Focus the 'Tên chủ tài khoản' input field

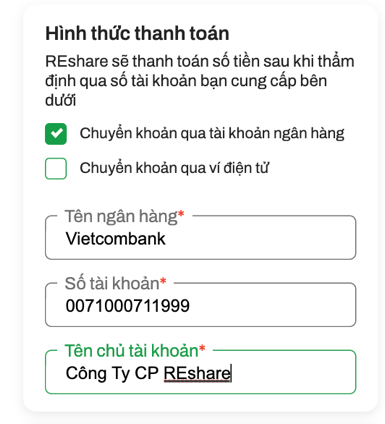200,372
